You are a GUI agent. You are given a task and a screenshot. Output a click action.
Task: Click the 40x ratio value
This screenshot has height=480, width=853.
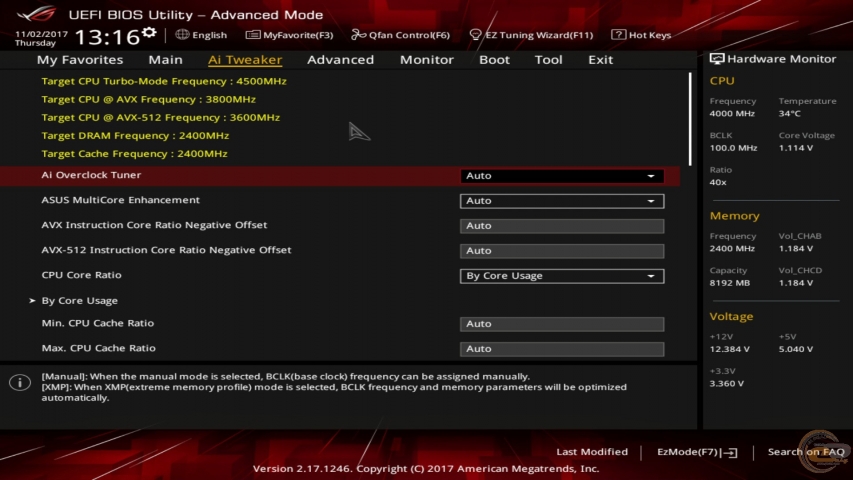[718, 182]
